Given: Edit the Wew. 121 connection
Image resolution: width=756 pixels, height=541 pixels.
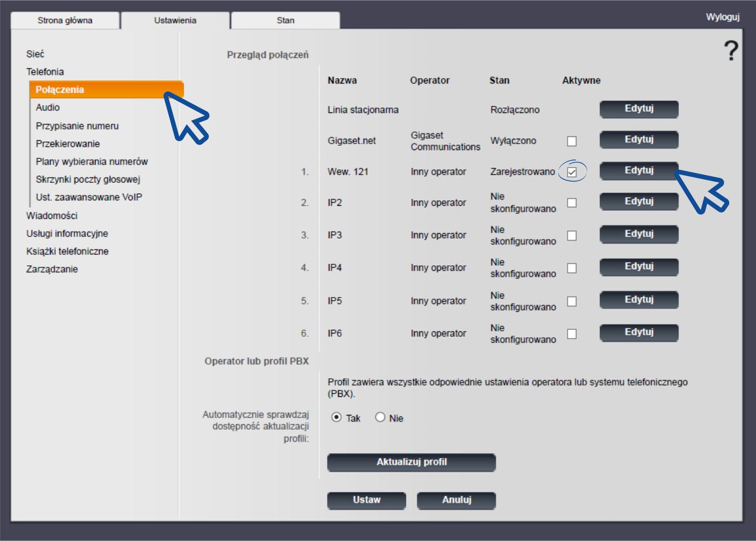Looking at the screenshot, I should pos(639,171).
